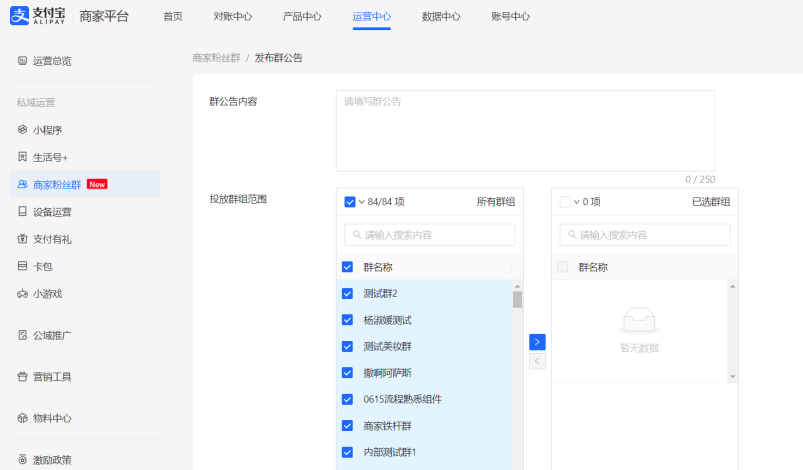The height and width of the screenshot is (470, 803).
Task: Move selected groups with right arrow button
Action: point(537,342)
